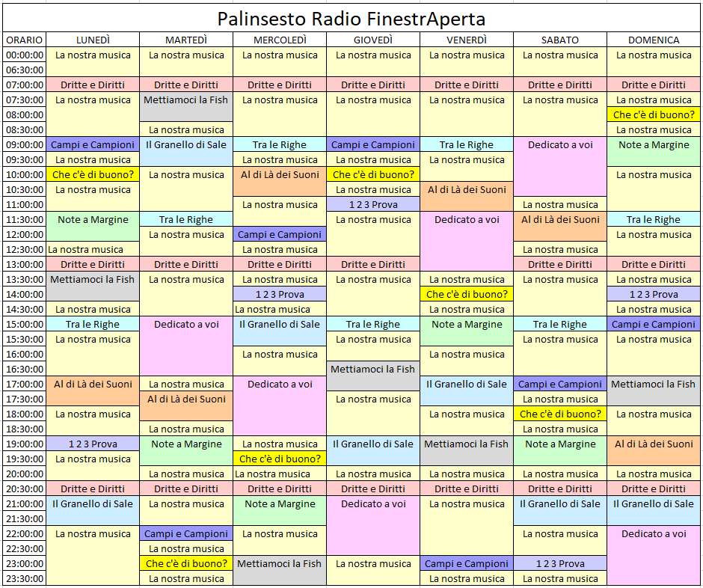Select Monday's 19:00 1 2 3 Prova cell
703x588 pixels.
point(93,444)
